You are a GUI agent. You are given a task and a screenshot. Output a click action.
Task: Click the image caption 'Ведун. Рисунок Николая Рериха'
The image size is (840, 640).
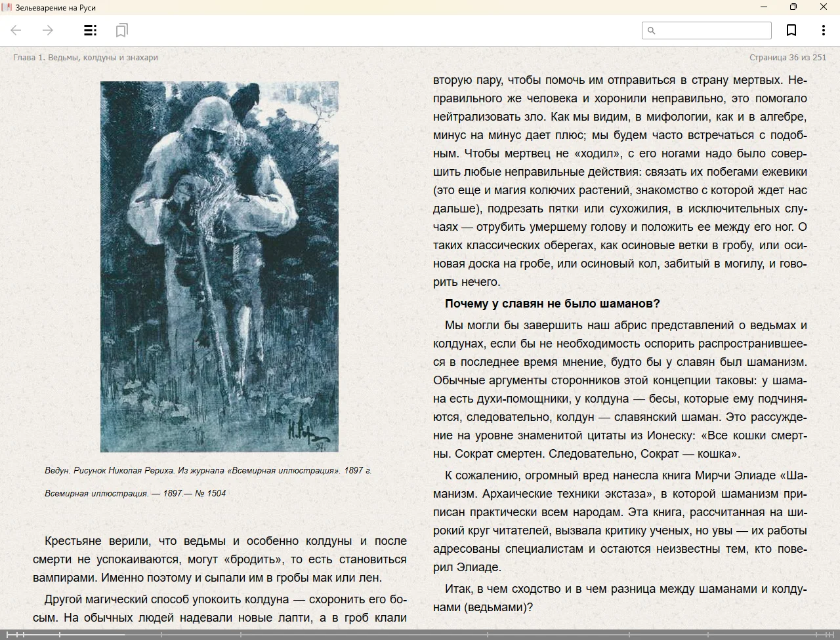pos(208,470)
